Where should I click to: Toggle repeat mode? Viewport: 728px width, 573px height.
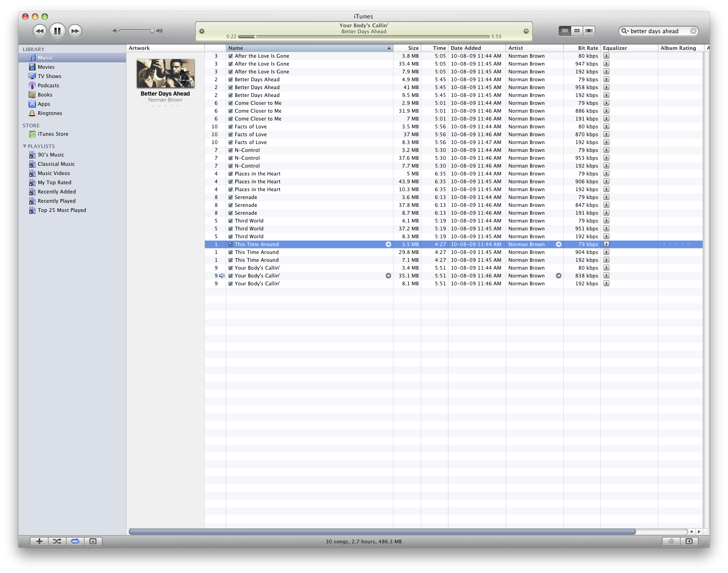click(75, 541)
